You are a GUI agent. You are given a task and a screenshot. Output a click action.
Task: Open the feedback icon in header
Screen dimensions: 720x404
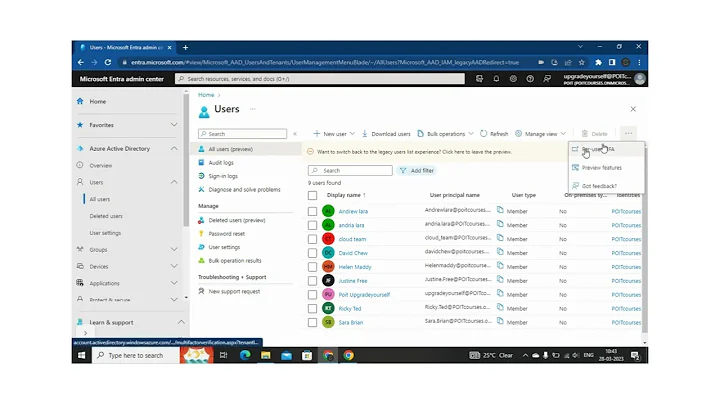pos(547,79)
